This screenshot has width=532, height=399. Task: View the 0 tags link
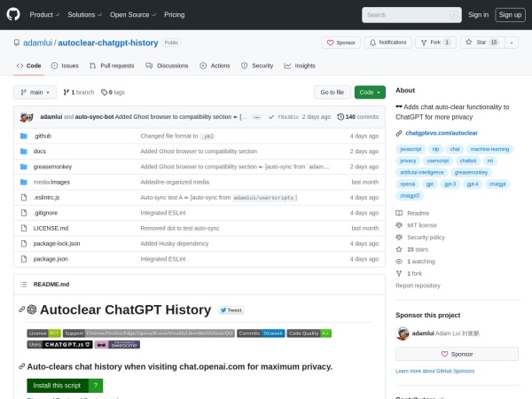coord(113,92)
